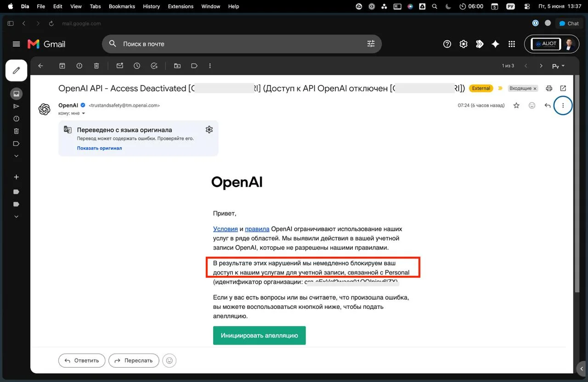The image size is (588, 382).
Task: Open the File menu
Action: point(41,6)
